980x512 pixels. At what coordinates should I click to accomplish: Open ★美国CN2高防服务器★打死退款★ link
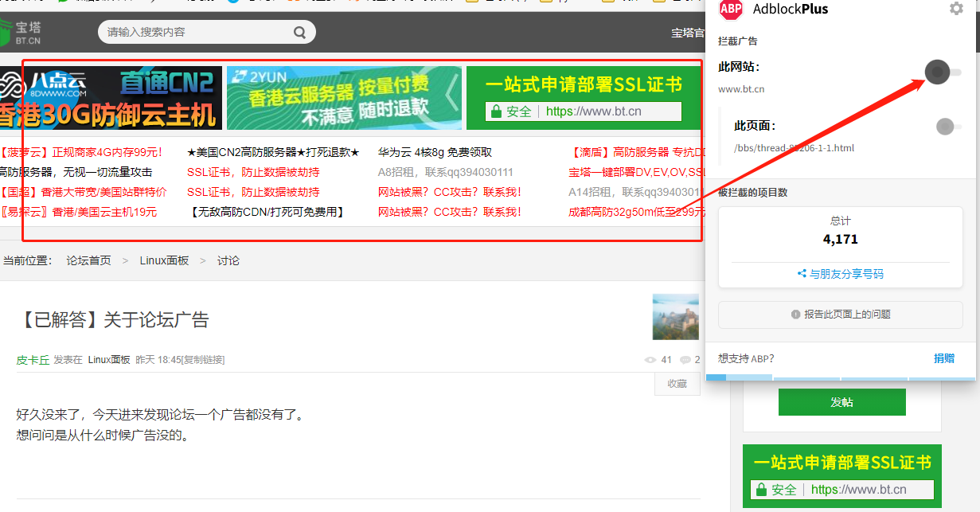click(x=273, y=152)
